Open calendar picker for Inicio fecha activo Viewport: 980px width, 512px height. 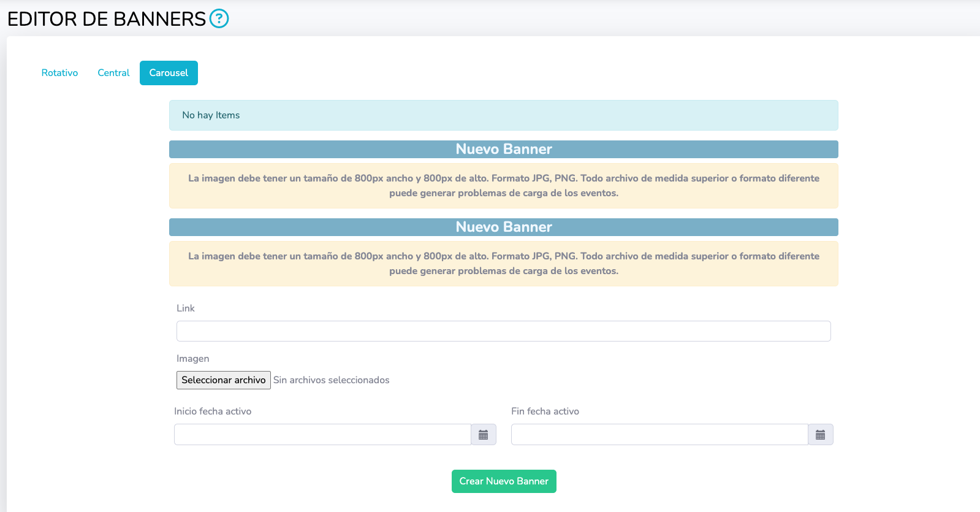[x=483, y=435]
